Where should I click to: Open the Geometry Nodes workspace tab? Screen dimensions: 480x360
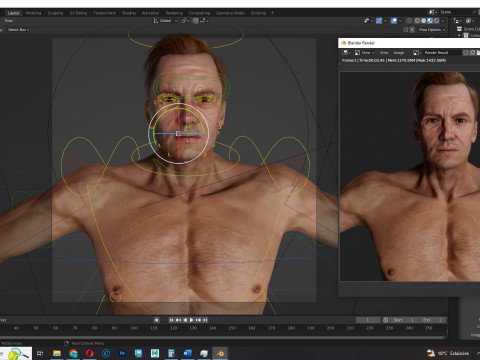[230, 13]
